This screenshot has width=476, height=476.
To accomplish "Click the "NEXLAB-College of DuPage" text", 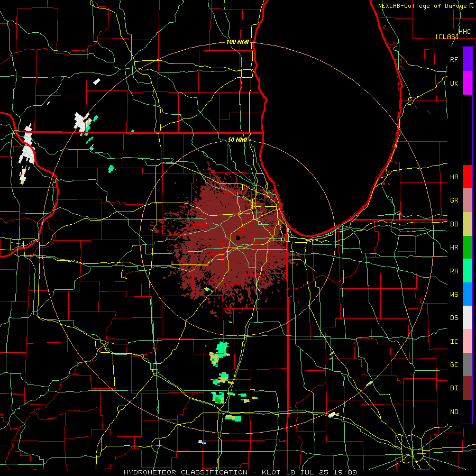I will pos(423,6).
